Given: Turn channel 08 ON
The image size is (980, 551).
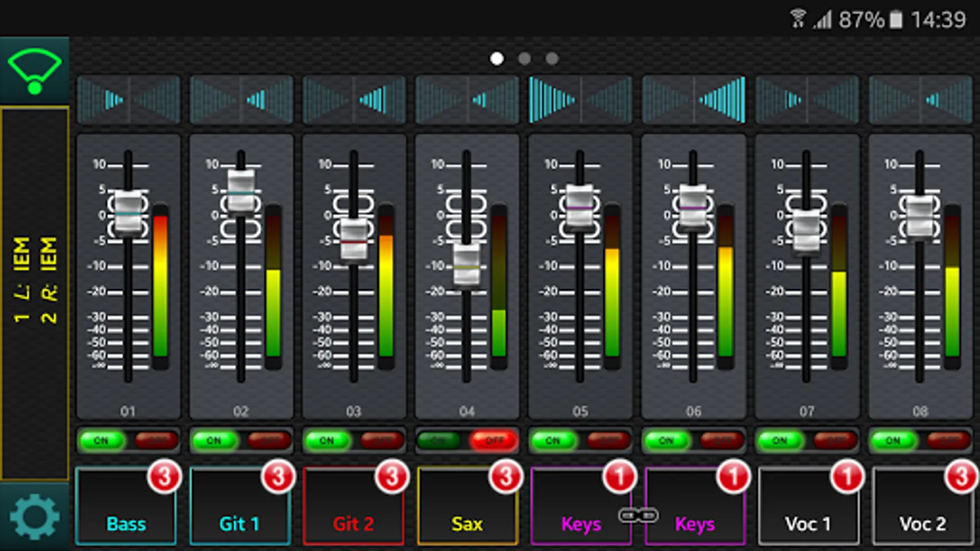Looking at the screenshot, I should coord(893,440).
